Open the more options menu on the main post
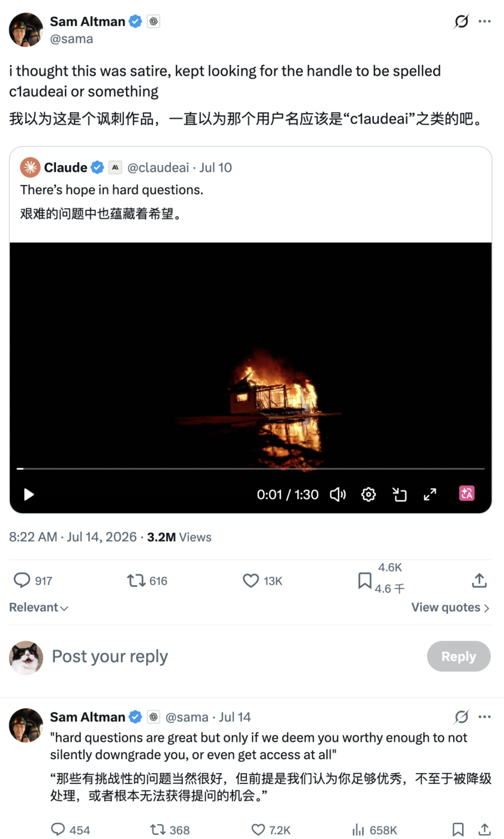The height and width of the screenshot is (839, 504). point(484,21)
